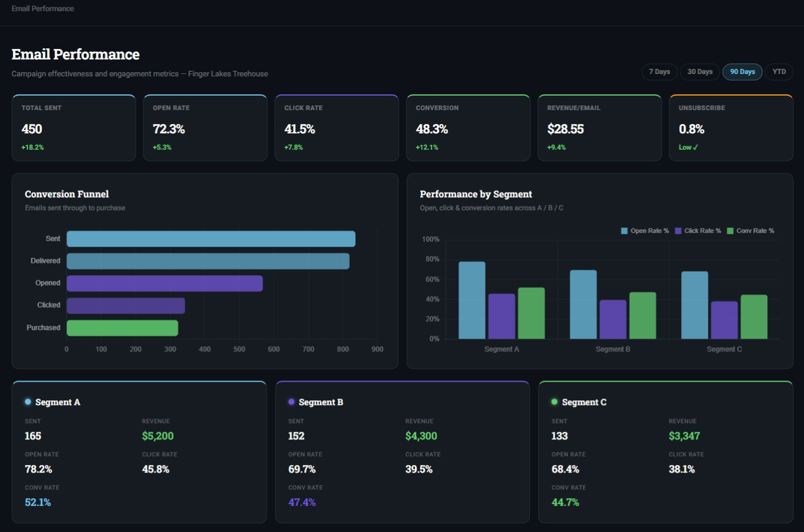
Task: Click the Unsubscribe value 0.8%
Action: (692, 129)
